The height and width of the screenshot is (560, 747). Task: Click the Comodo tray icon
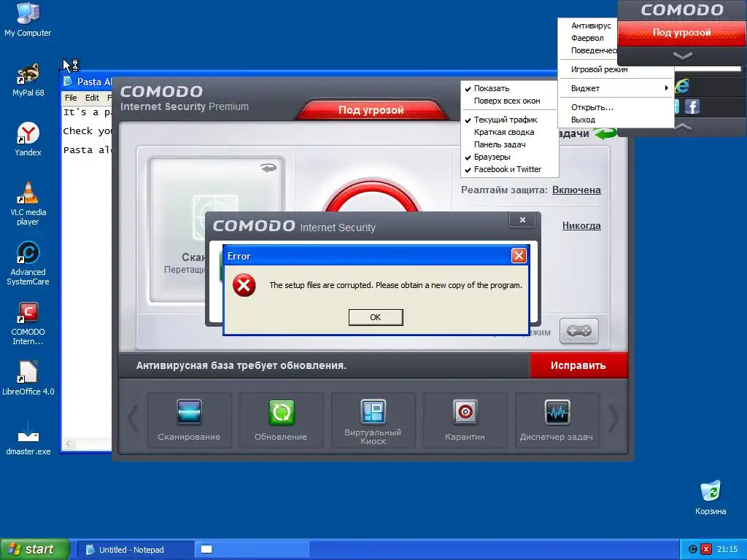coord(693,550)
